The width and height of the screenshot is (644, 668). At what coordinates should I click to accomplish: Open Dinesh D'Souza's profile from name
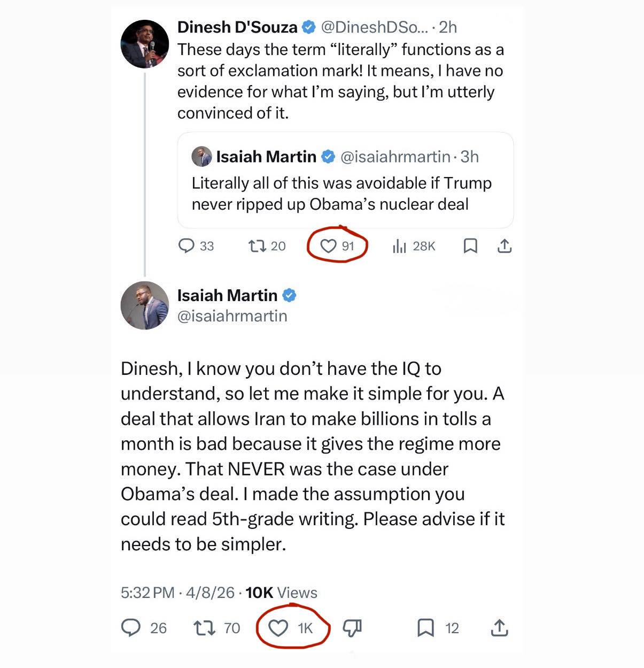pyautogui.click(x=237, y=27)
